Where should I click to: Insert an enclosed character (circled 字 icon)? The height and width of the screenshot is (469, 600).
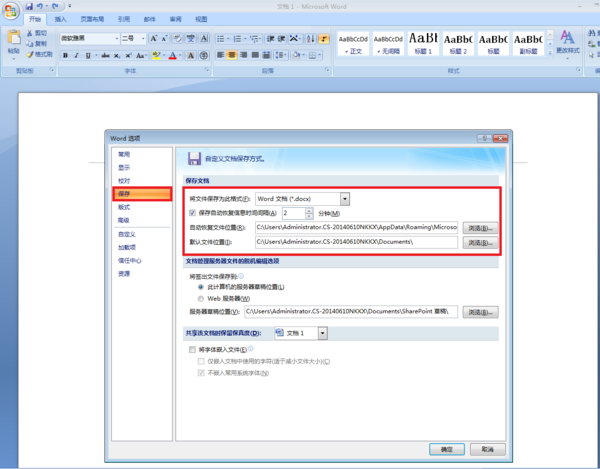click(204, 55)
